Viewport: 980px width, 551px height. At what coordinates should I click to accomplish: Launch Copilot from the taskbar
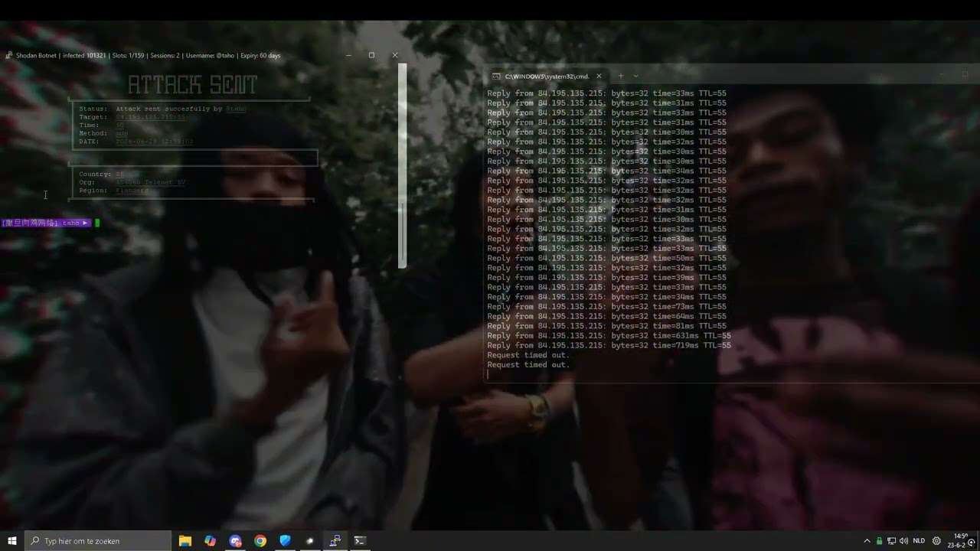(211, 541)
